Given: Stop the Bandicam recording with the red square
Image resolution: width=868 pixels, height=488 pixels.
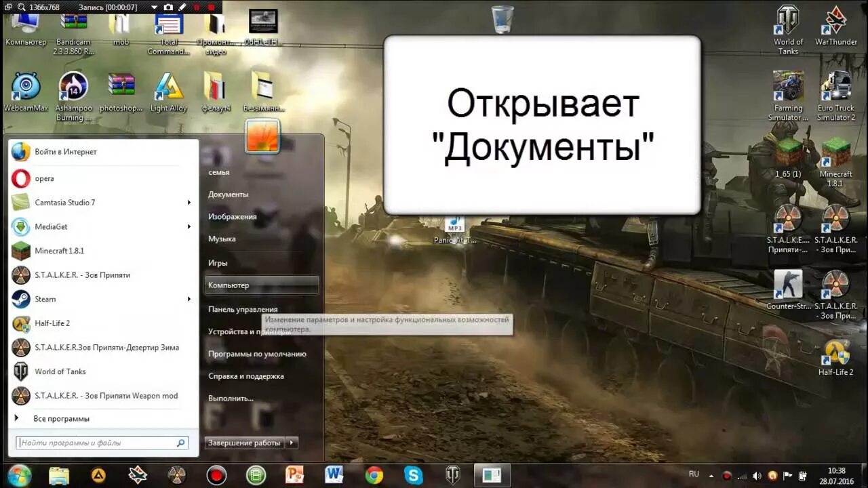Looking at the screenshot, I should click(x=211, y=7).
